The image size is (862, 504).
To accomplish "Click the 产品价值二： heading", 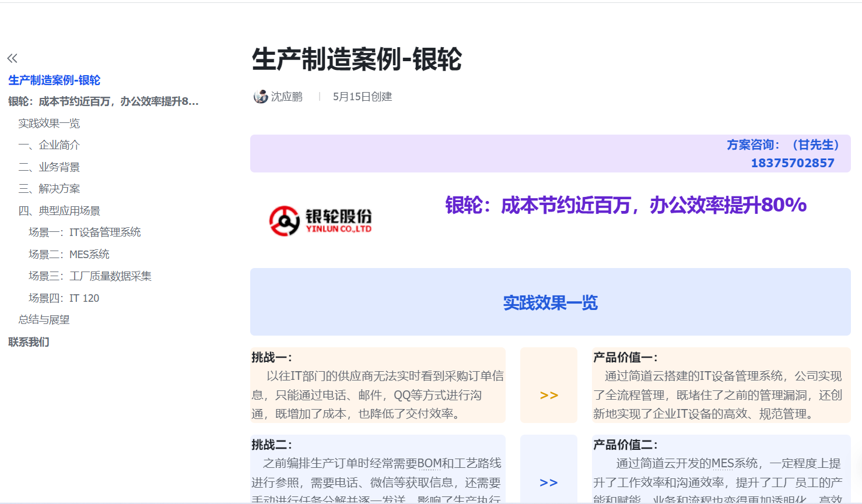I will coord(625,445).
